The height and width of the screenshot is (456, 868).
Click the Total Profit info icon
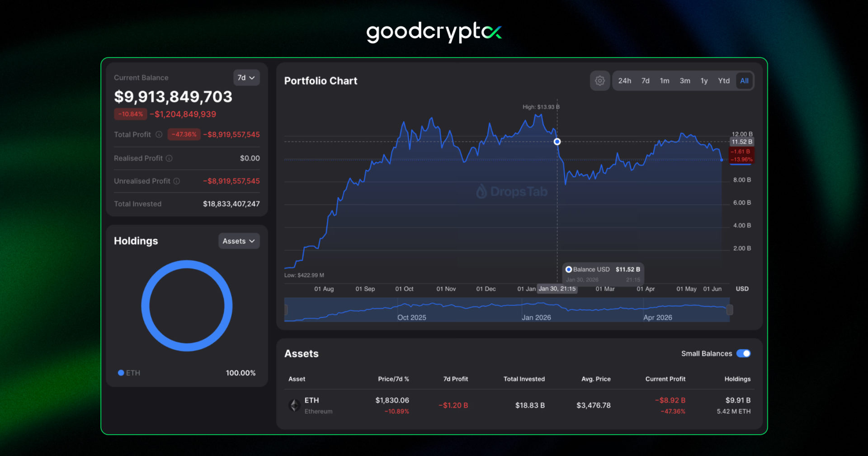click(x=159, y=134)
